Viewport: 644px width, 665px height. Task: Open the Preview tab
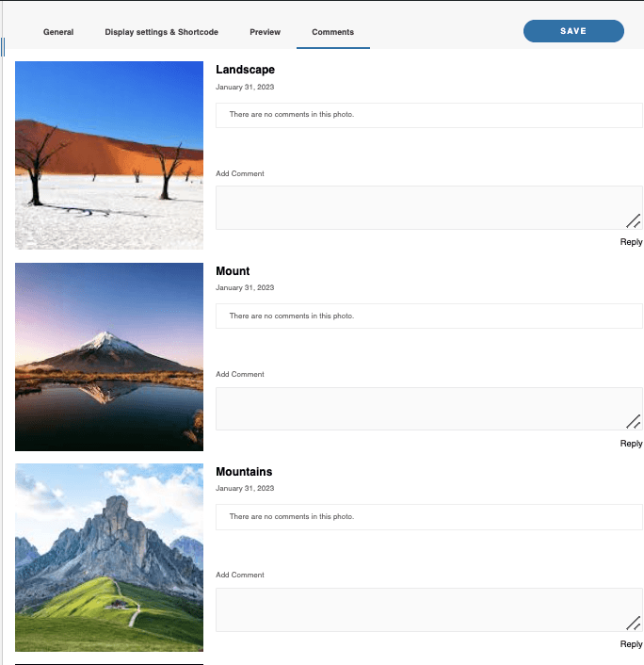[x=265, y=32]
